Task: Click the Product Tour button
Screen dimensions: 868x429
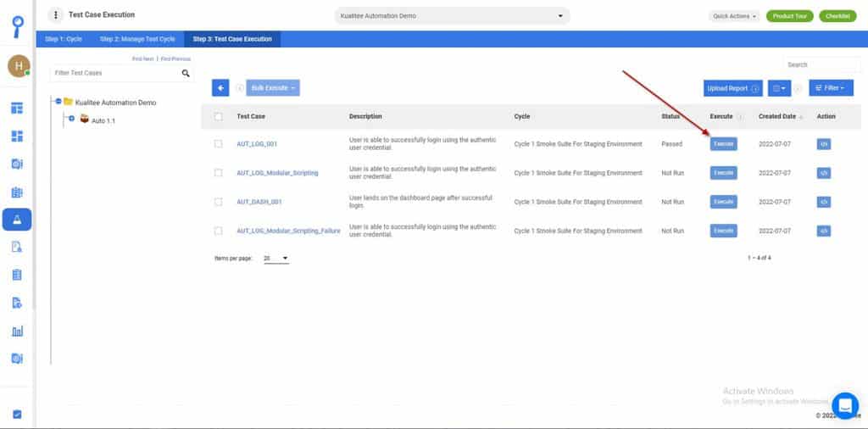Action: pyautogui.click(x=789, y=16)
